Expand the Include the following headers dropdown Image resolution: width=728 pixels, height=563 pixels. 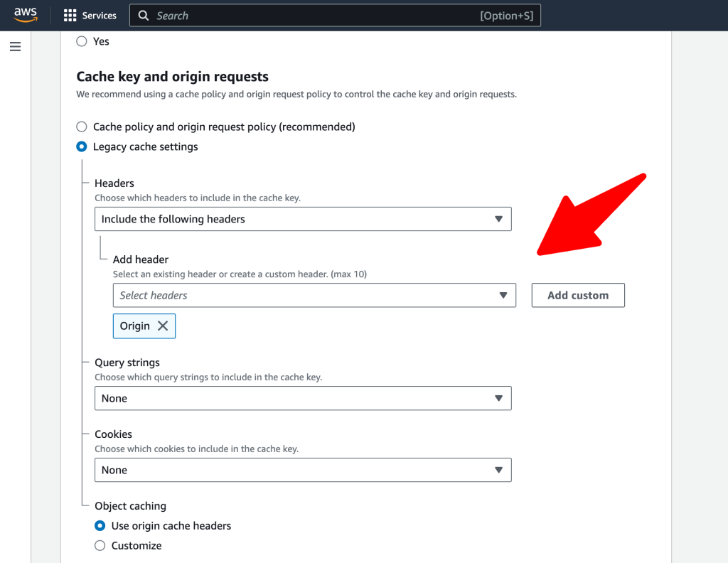[x=303, y=219]
